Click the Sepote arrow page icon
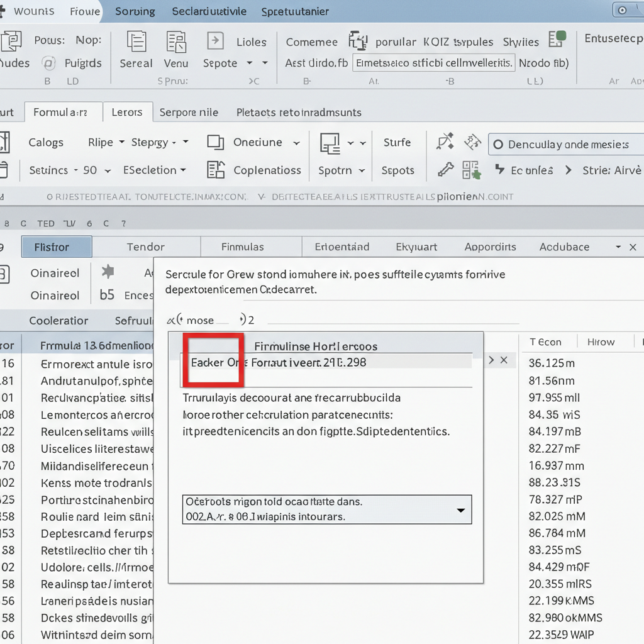 tap(215, 41)
